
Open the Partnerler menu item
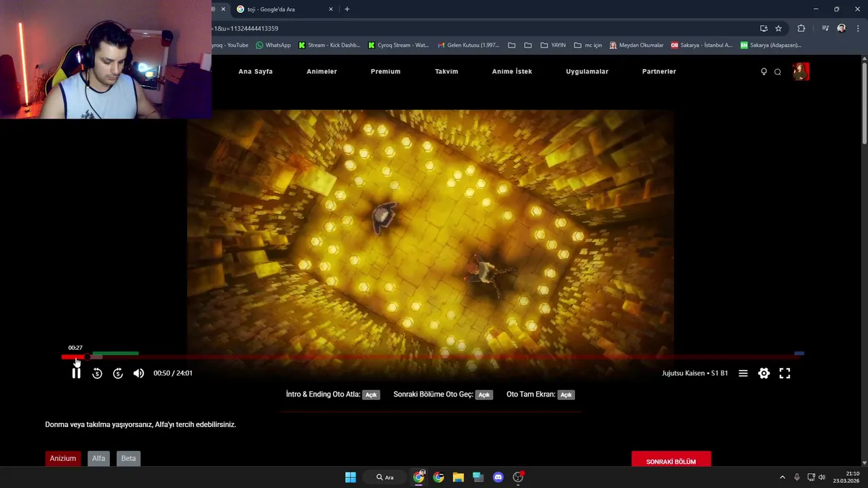[x=659, y=71]
